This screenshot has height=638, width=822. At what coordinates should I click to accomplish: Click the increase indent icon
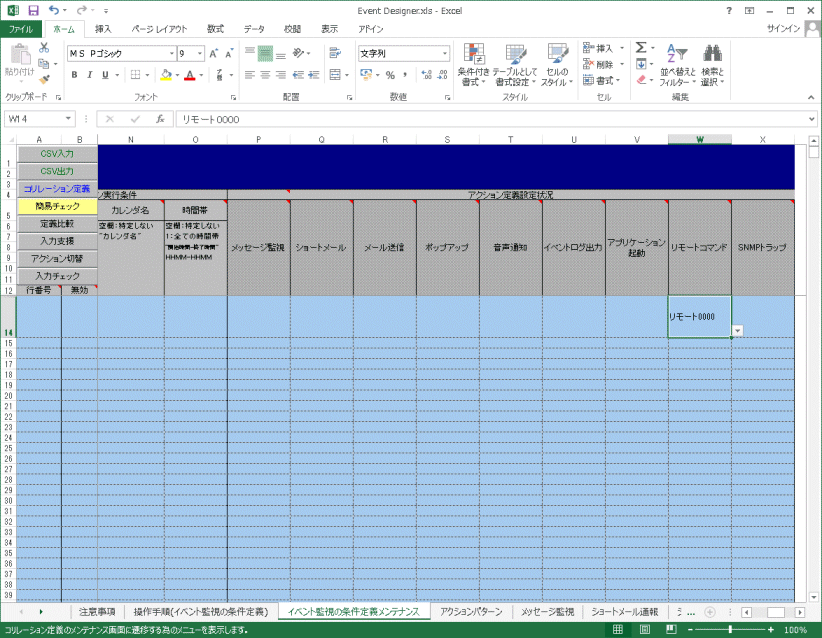pyautogui.click(x=314, y=75)
